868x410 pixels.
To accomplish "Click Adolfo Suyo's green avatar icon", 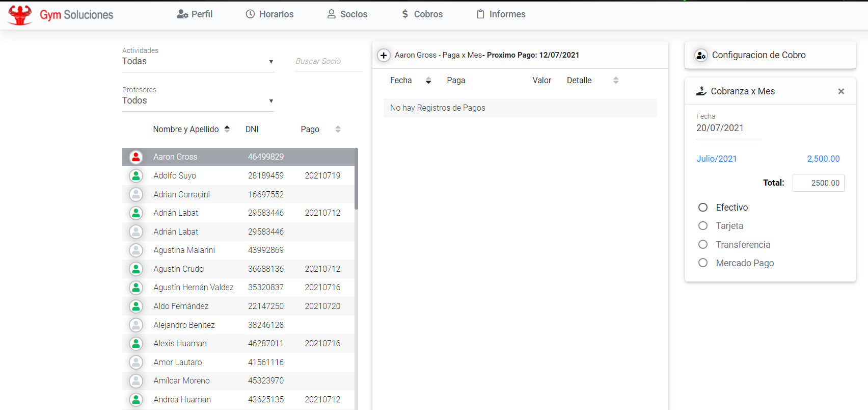I will click(x=136, y=176).
